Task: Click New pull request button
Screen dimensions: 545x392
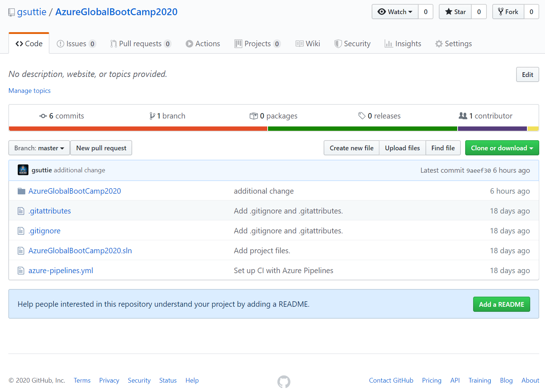Action: [x=101, y=148]
